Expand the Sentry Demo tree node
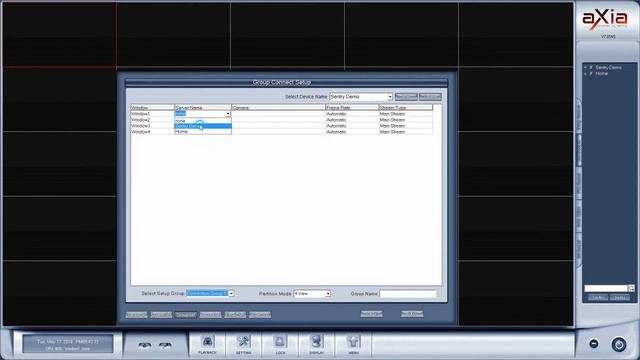640x360 pixels. (585, 67)
